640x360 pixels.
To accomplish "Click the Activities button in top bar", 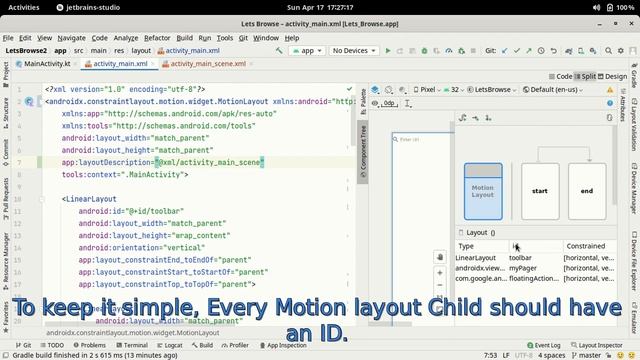I will (x=24, y=7).
